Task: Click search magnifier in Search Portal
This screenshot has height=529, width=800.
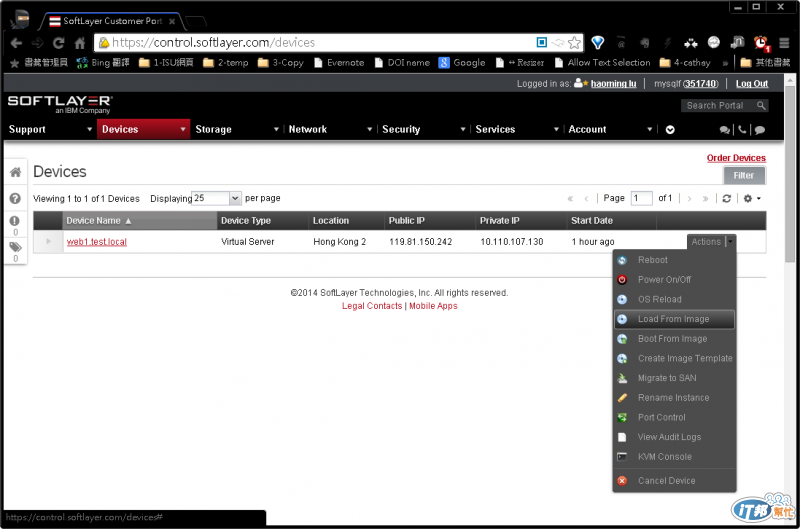Action: (761, 106)
